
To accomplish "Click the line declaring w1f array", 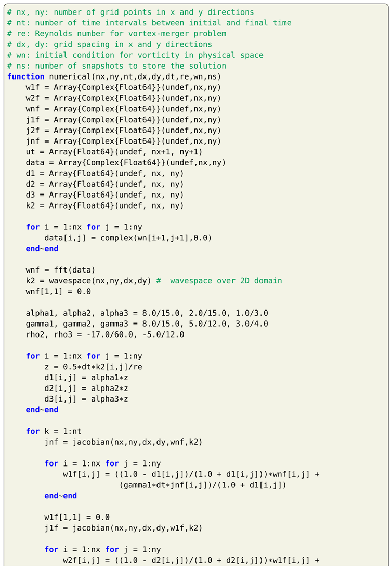I will click(123, 87).
